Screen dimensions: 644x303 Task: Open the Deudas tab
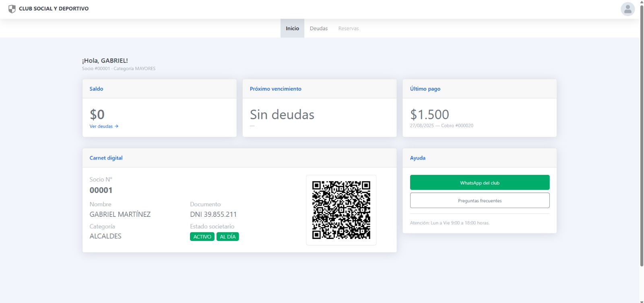coord(318,29)
